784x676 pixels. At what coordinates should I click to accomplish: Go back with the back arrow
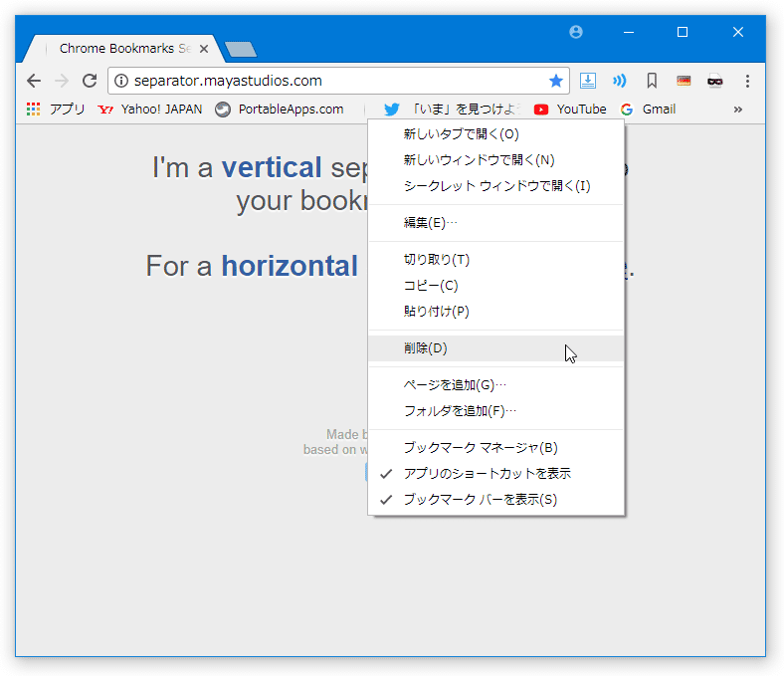point(34,81)
